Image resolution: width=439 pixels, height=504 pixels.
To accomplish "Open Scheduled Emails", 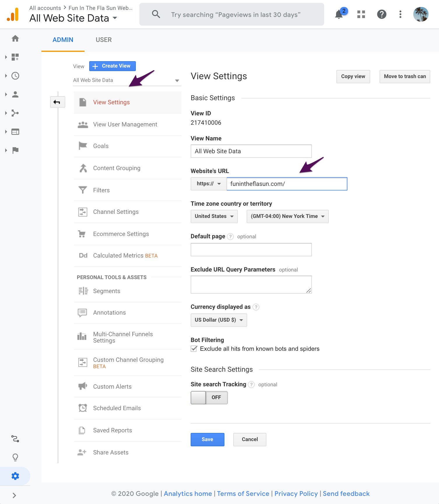I will coord(128,408).
